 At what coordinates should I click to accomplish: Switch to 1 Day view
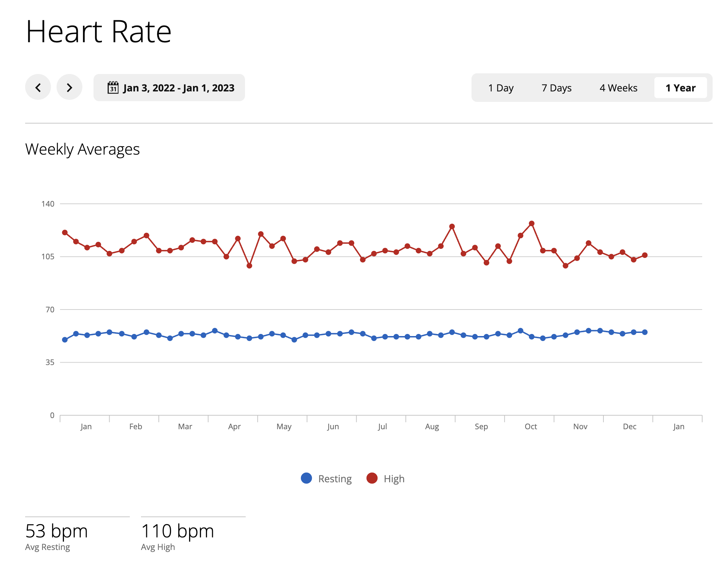click(x=500, y=88)
